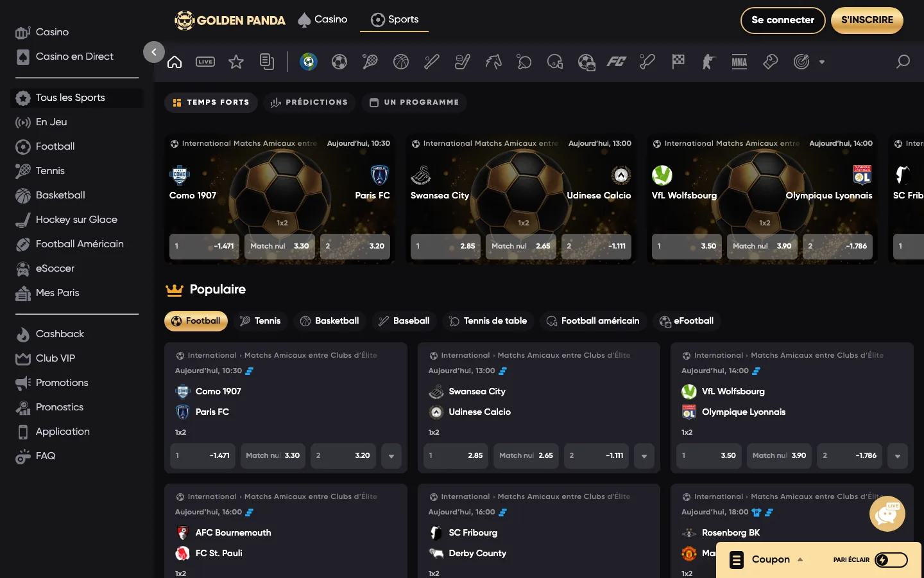Select the darts target icon in toolbar
The image size is (924, 578).
pos(801,62)
